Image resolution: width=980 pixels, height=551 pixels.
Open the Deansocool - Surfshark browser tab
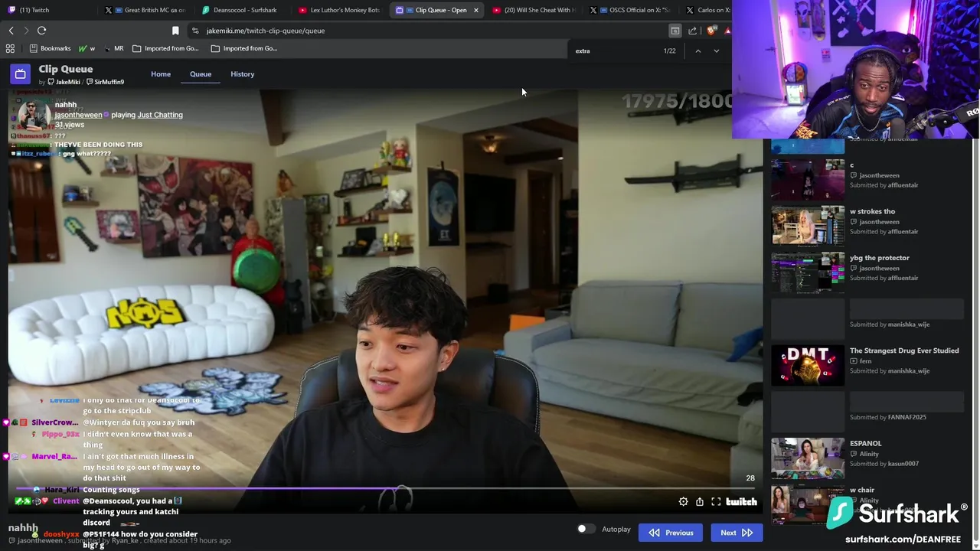click(243, 10)
